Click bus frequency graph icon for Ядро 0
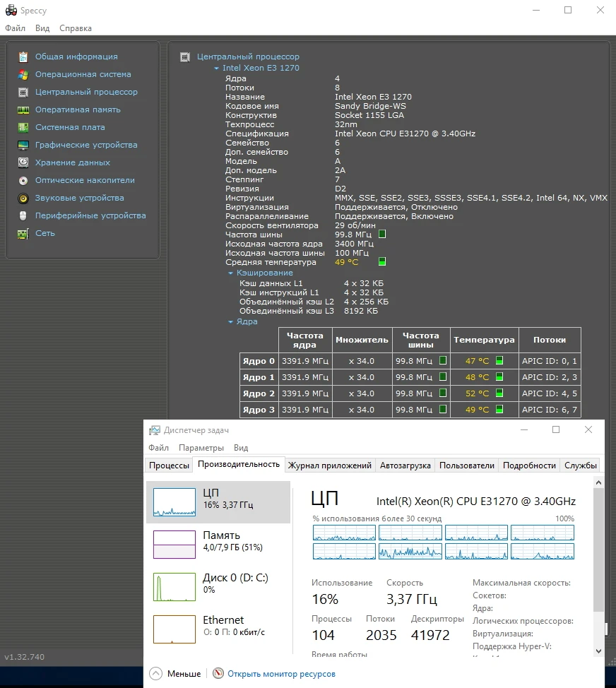Image resolution: width=616 pixels, height=688 pixels. (443, 361)
